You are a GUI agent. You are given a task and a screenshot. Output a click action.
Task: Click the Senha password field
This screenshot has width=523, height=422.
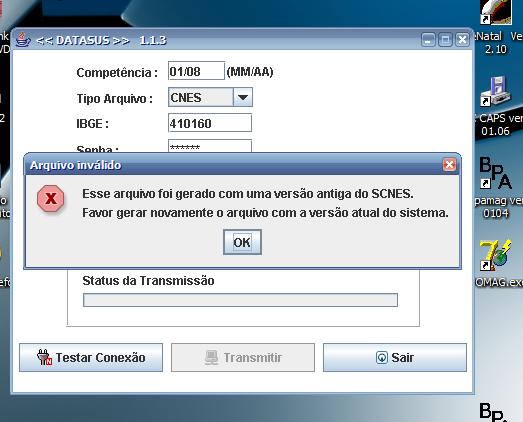click(x=210, y=146)
